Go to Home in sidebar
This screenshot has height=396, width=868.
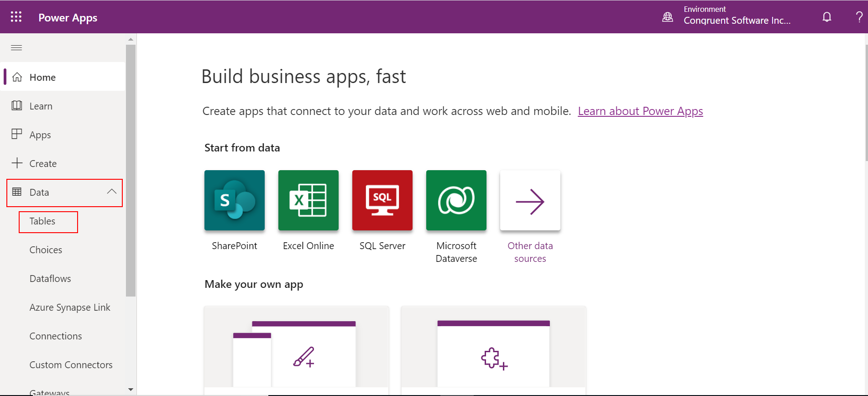point(63,77)
